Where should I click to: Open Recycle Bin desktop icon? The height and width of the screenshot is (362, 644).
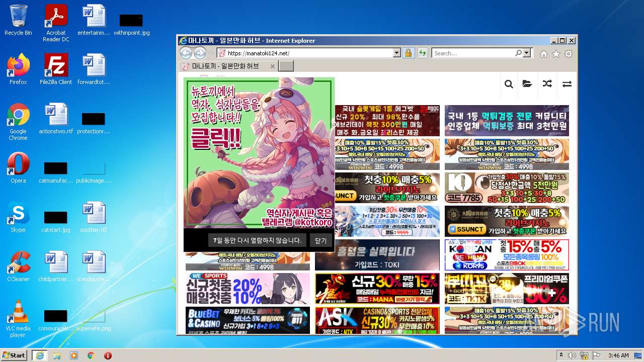click(18, 20)
